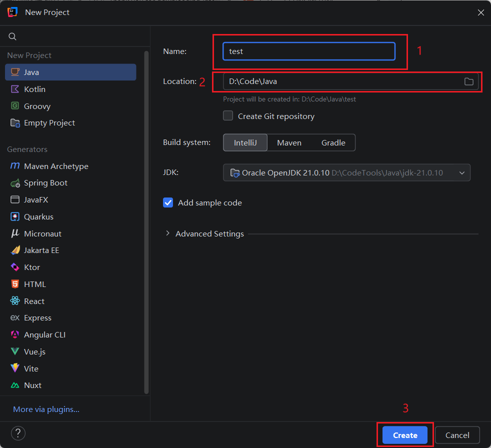Select the Groovy project icon
This screenshot has width=491, height=448.
click(15, 106)
